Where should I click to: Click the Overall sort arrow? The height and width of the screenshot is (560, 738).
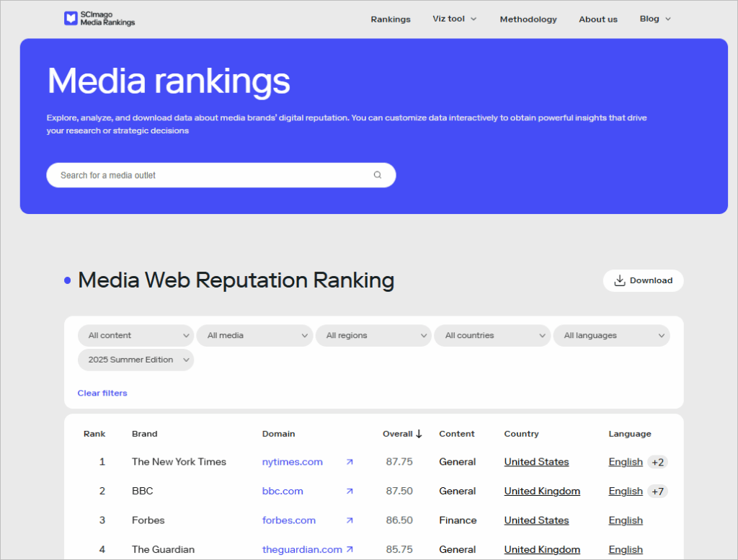point(419,434)
